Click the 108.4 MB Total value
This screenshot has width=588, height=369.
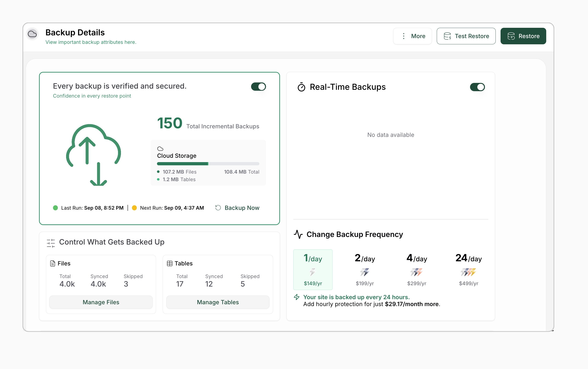click(x=241, y=172)
